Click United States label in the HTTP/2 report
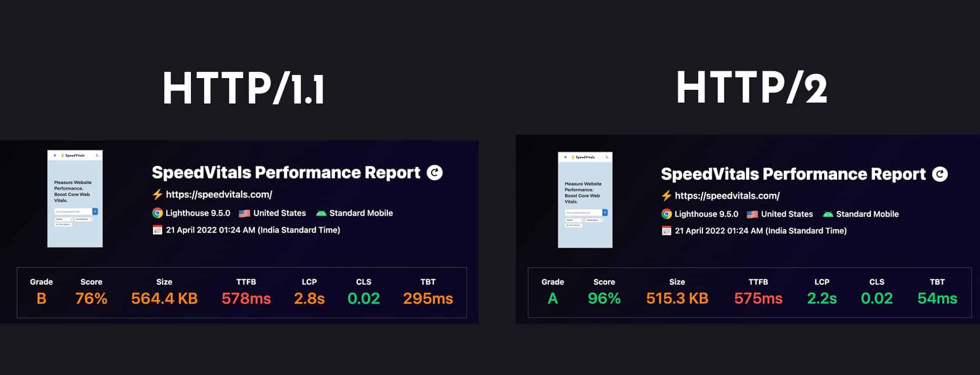The width and height of the screenshot is (980, 375). pyautogui.click(x=787, y=214)
